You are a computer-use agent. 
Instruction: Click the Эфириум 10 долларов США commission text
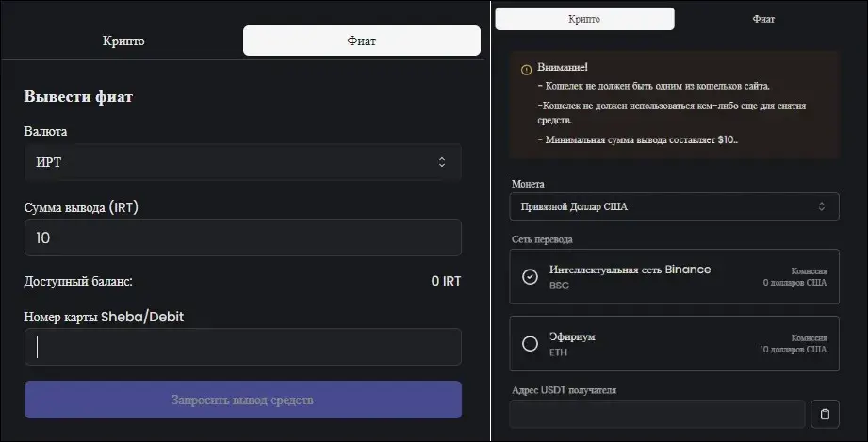pos(794,350)
